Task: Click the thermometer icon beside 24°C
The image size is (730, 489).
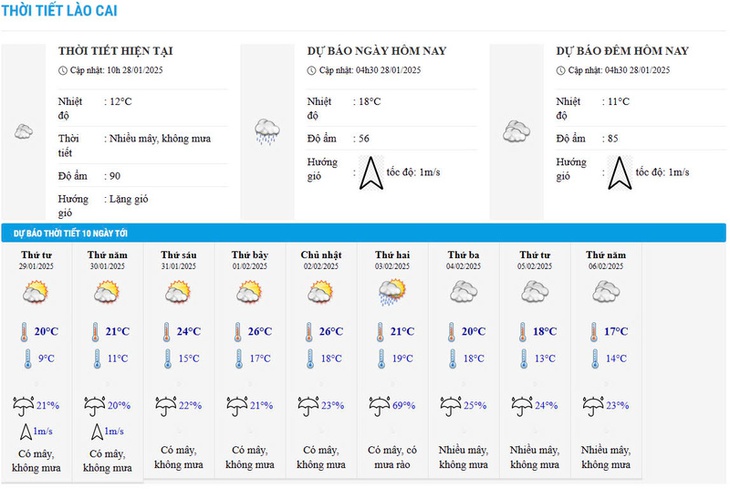Action: tap(167, 332)
